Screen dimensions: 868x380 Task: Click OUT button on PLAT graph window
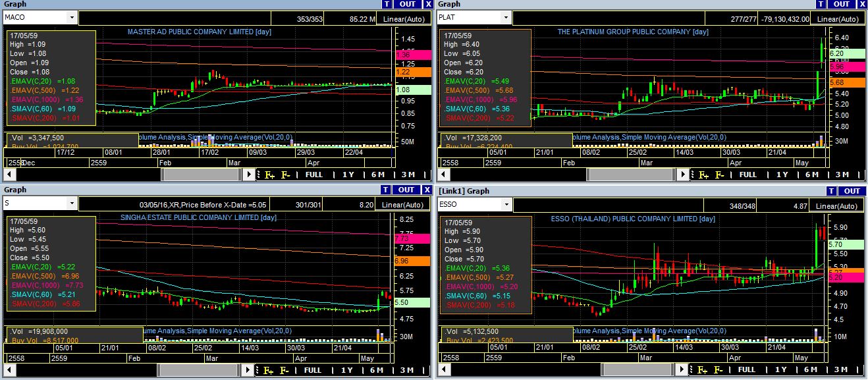coord(842,4)
